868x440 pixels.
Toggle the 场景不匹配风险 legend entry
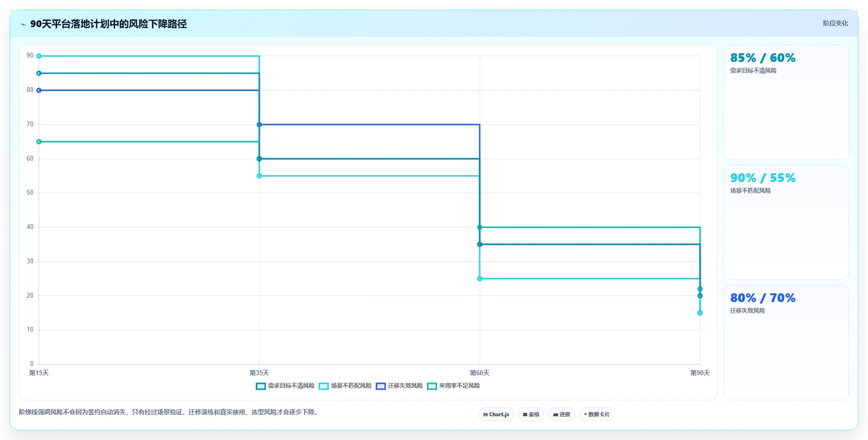click(345, 386)
